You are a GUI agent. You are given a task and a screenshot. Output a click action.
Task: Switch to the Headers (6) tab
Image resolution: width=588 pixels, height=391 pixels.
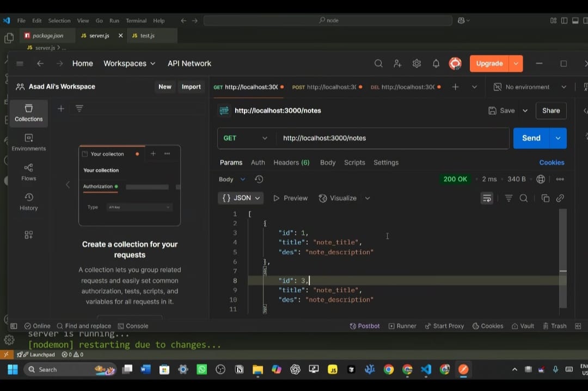[x=291, y=163]
